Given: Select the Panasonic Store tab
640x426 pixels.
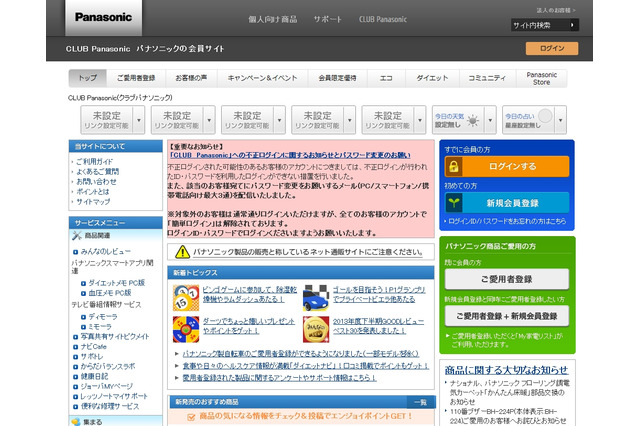Looking at the screenshot, I should point(542,78).
